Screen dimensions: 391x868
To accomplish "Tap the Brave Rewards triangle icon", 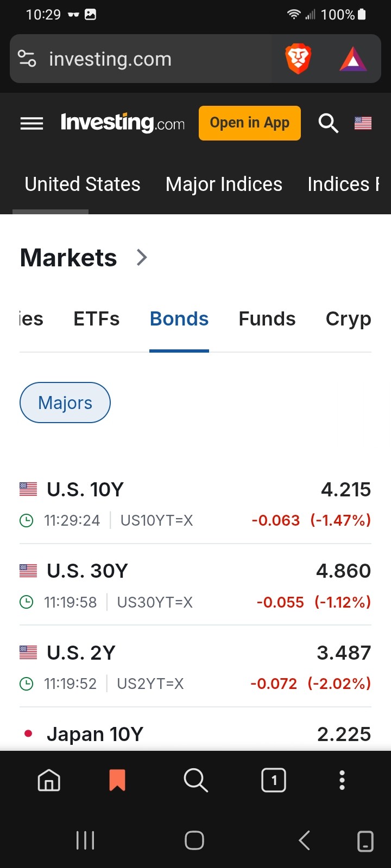I will (353, 59).
